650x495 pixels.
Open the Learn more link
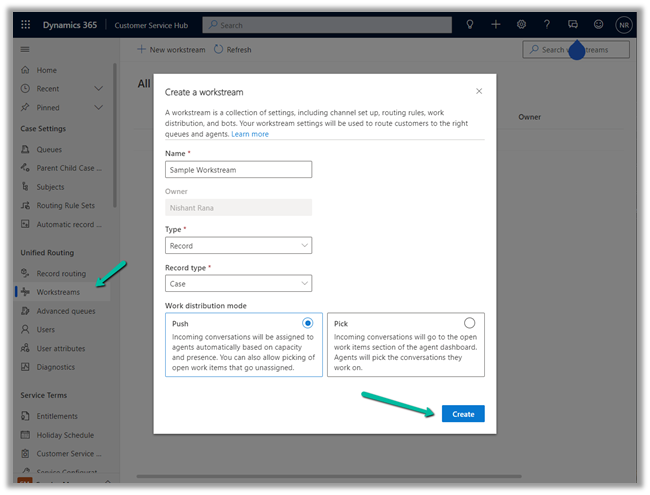[250, 134]
